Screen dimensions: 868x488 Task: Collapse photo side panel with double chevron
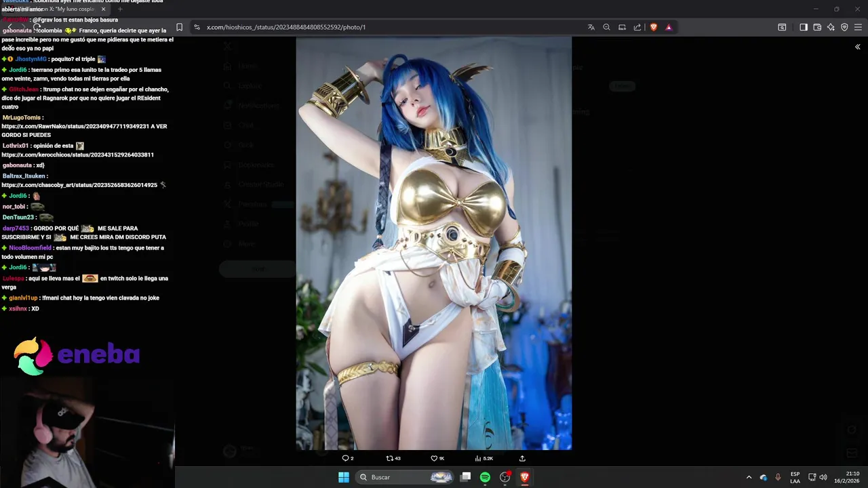[x=857, y=47]
